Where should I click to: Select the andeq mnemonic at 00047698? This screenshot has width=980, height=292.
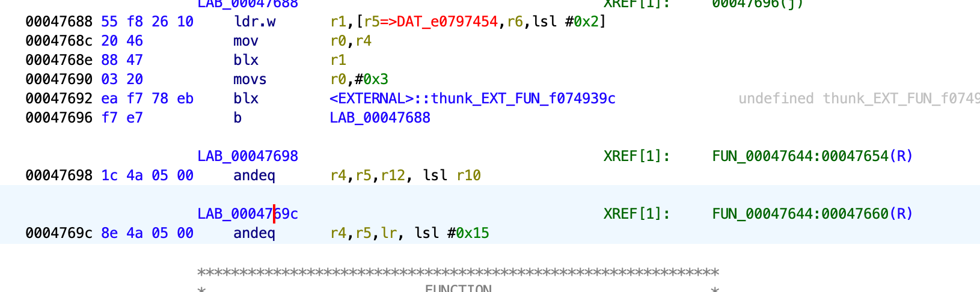click(x=254, y=175)
